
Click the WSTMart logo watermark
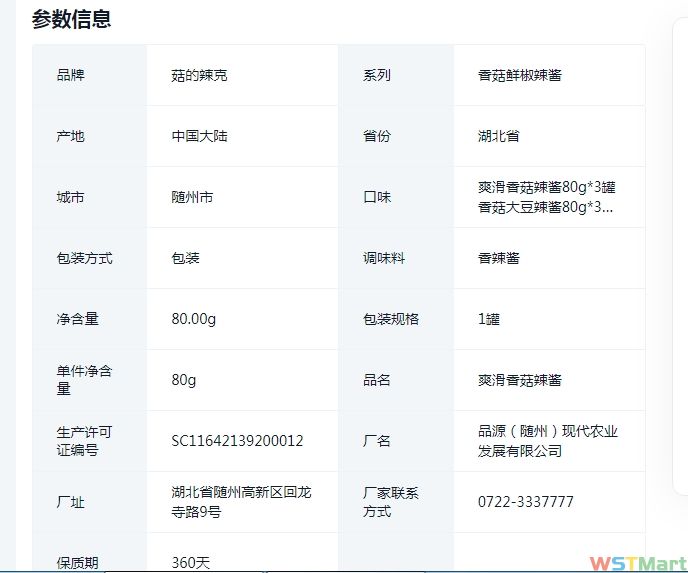point(636,563)
